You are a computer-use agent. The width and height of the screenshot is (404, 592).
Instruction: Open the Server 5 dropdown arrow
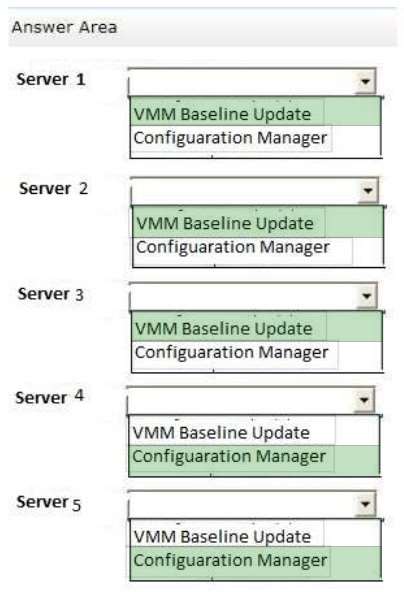[365, 504]
